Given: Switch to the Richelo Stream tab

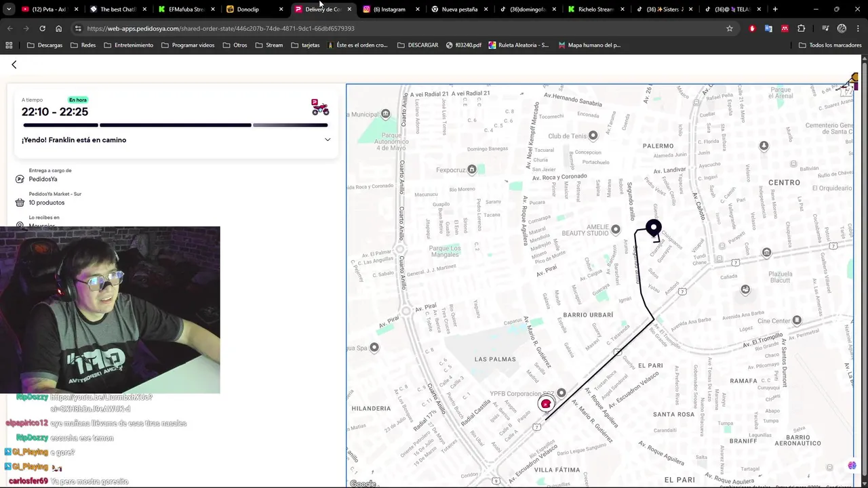Looking at the screenshot, I should (595, 9).
